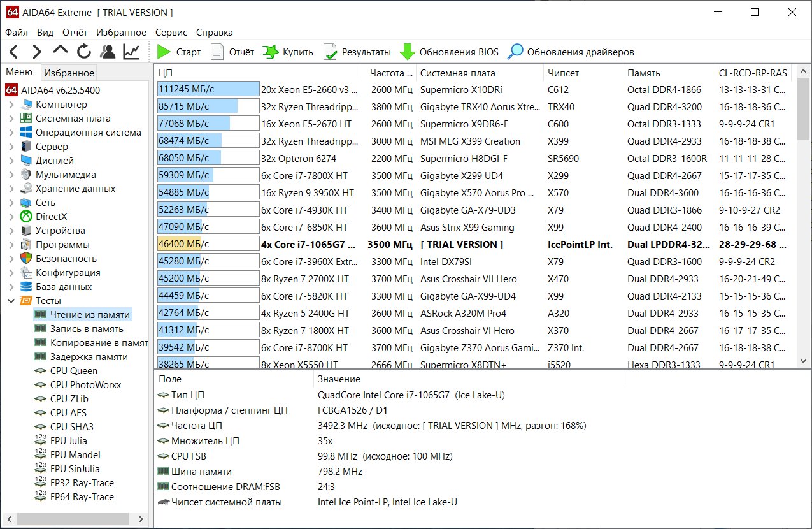Click the Отчёт toolbar button
Screen dimensions: 812x529
(x=232, y=52)
